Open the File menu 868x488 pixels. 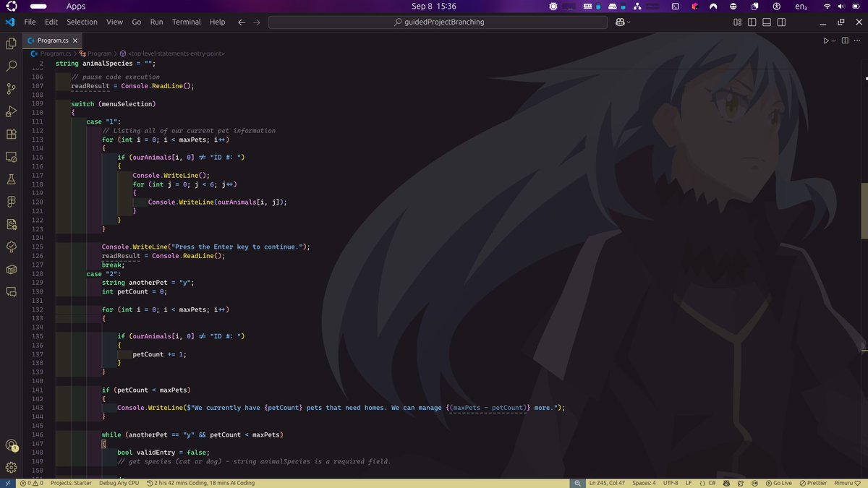pos(30,22)
